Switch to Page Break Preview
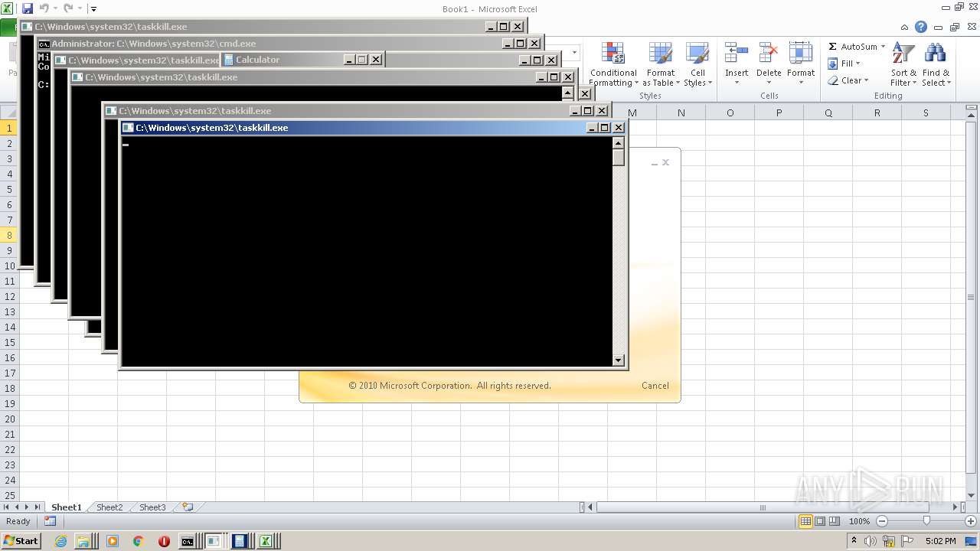The height and width of the screenshot is (551, 980). pos(835,521)
